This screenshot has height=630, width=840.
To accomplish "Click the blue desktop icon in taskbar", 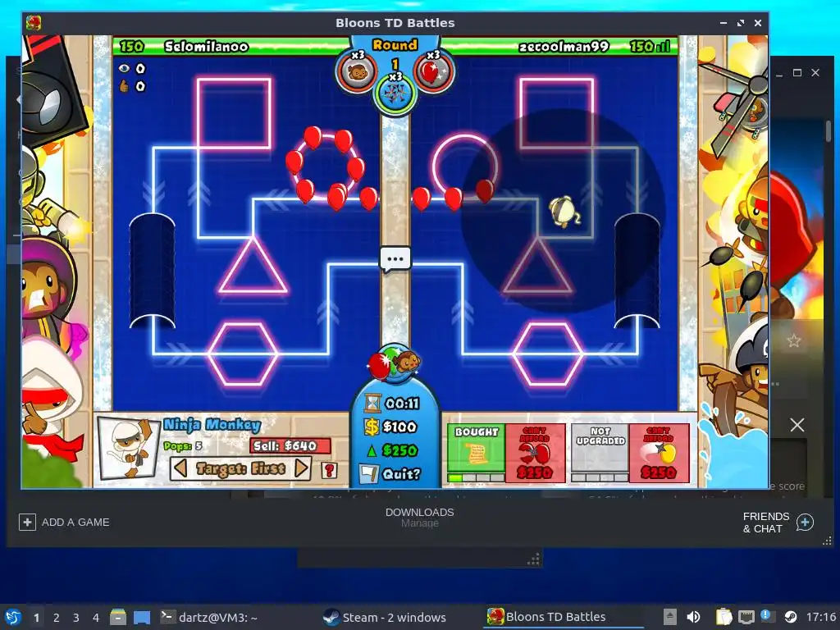I will [141, 617].
